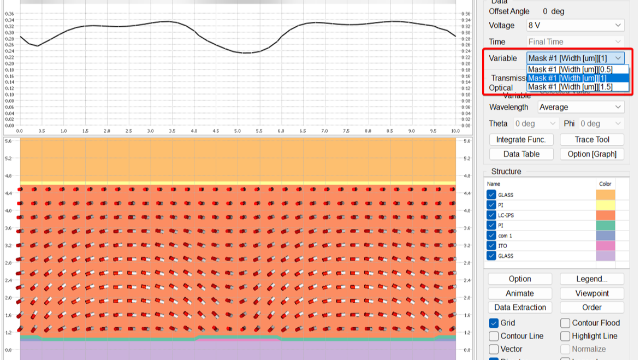Open the Wavelength dropdown set to Average
The height and width of the screenshot is (360, 640).
(x=580, y=107)
